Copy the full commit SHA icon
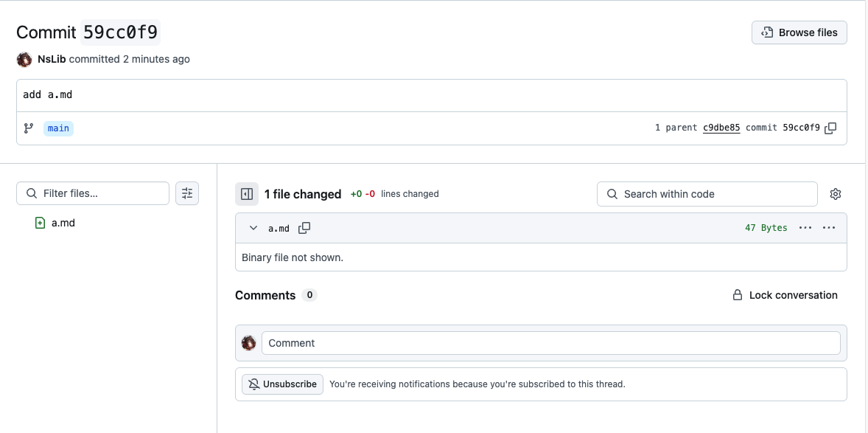868x433 pixels. click(x=830, y=128)
